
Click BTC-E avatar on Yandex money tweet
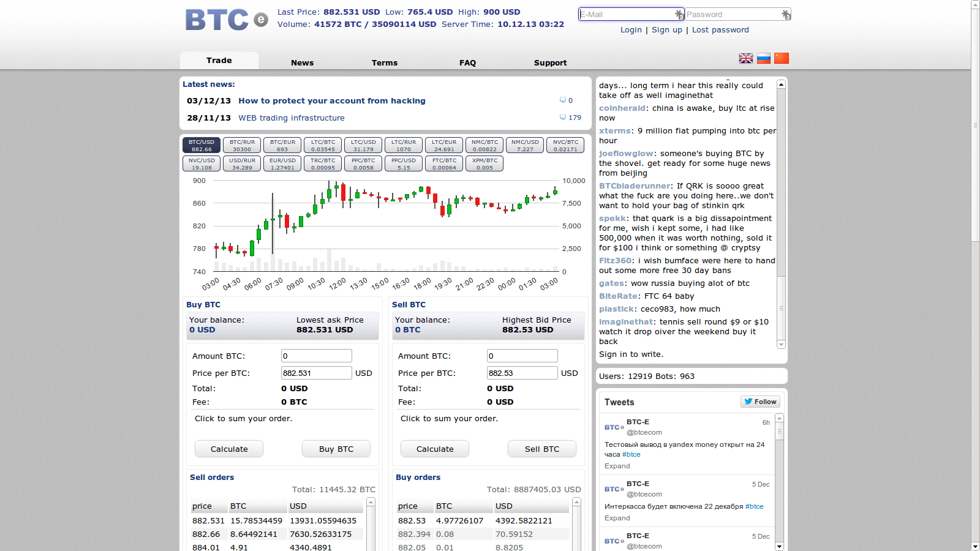pos(614,427)
